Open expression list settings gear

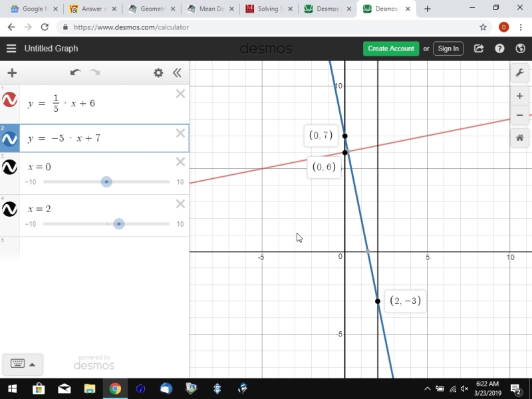(158, 73)
